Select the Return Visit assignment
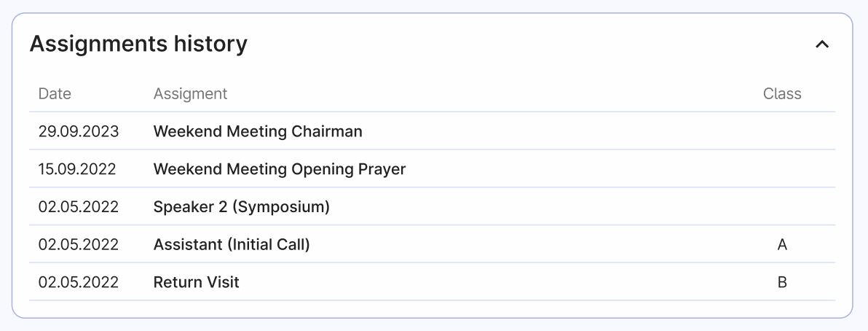Viewport: 868px width, 331px height. click(197, 283)
